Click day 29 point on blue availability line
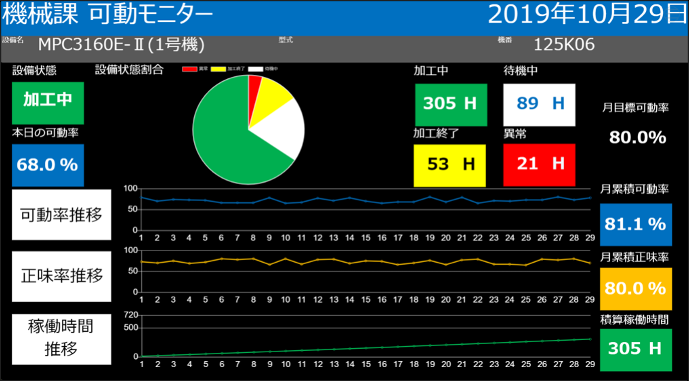 590,198
